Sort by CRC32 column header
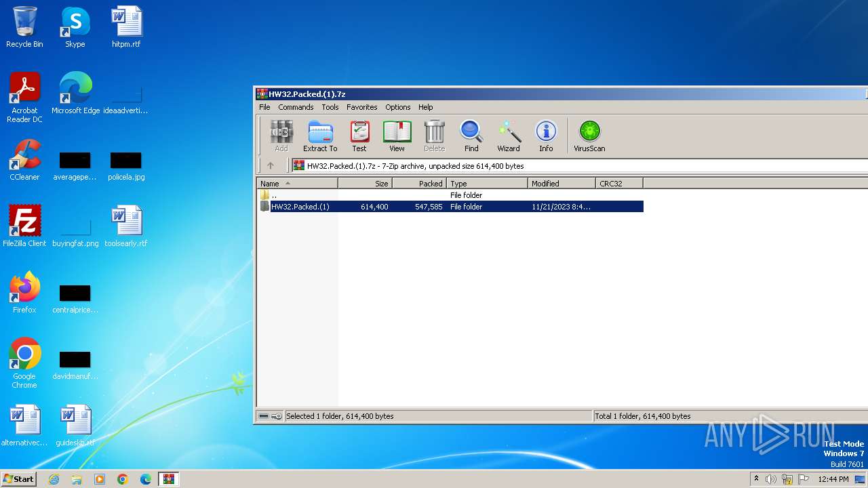 [619, 184]
